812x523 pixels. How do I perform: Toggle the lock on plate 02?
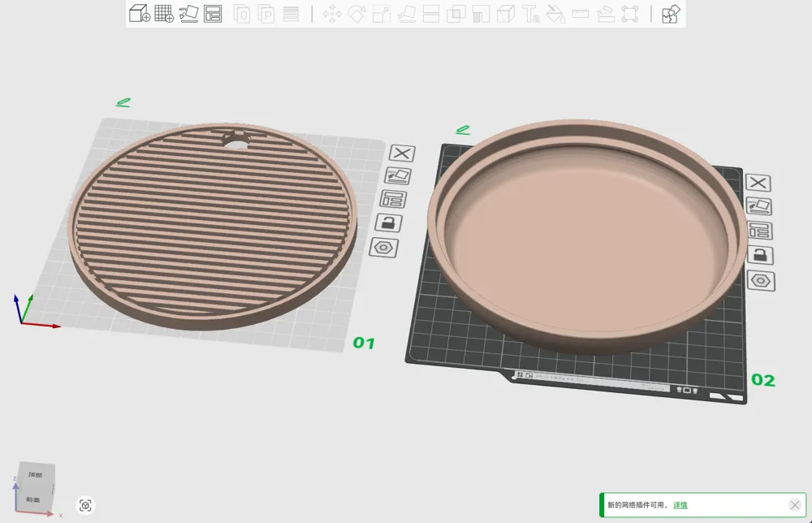[x=760, y=255]
